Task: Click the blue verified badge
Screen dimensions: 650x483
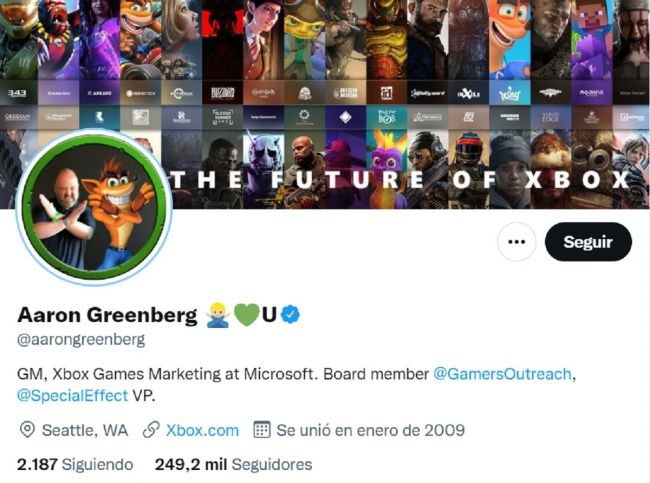Action: point(290,315)
